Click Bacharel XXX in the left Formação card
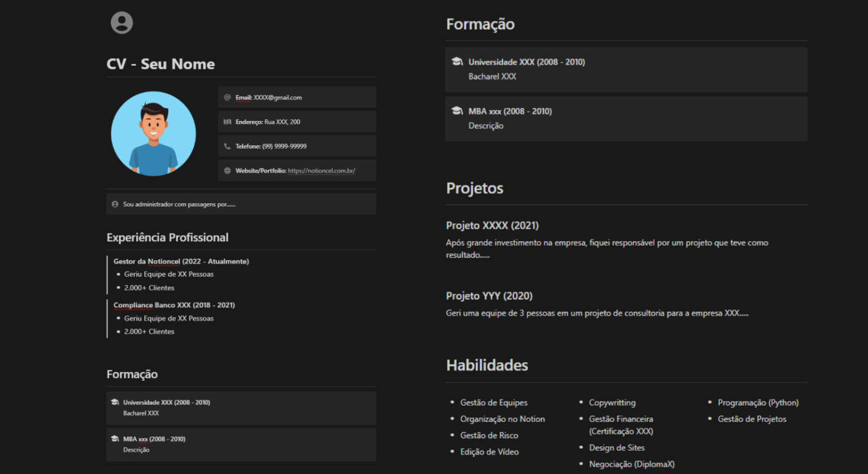This screenshot has height=474, width=868. pos(141,413)
